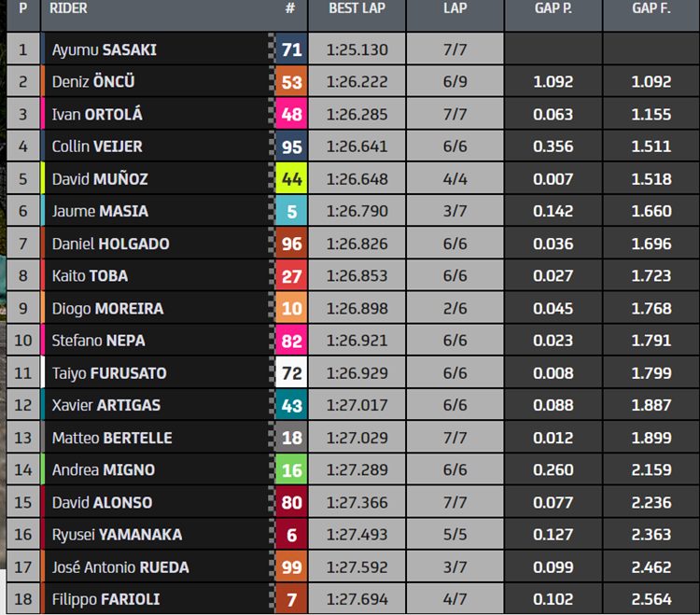Click the number 71 badge for Sasaki

291,49
